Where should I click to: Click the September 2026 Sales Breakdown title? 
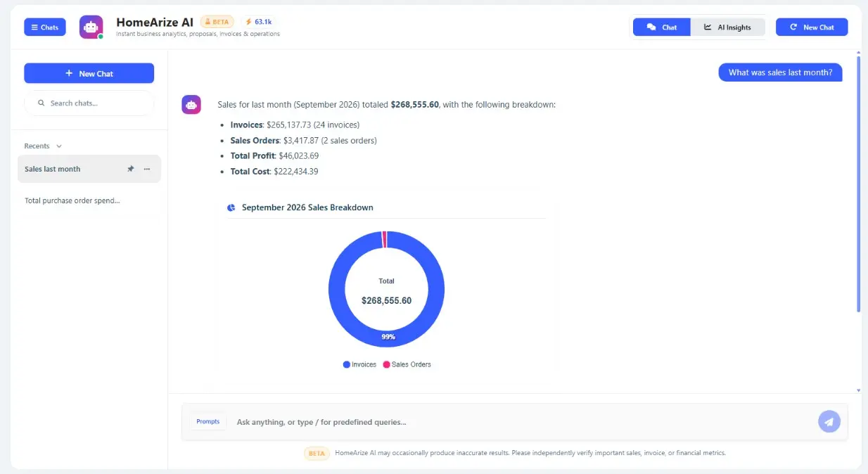point(307,207)
